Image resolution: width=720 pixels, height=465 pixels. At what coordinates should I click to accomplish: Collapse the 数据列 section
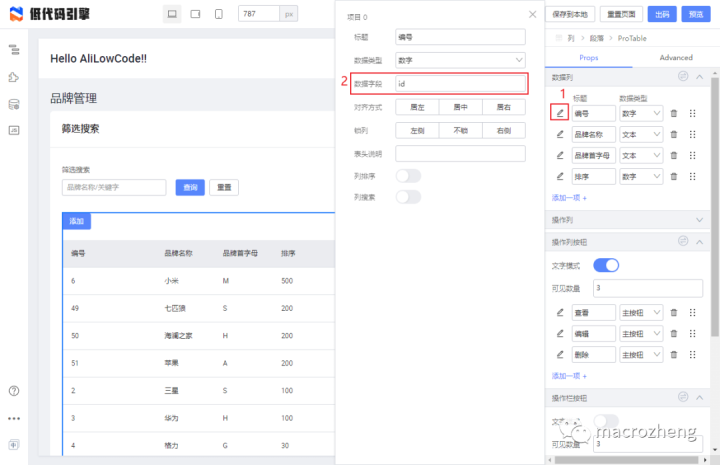point(699,77)
